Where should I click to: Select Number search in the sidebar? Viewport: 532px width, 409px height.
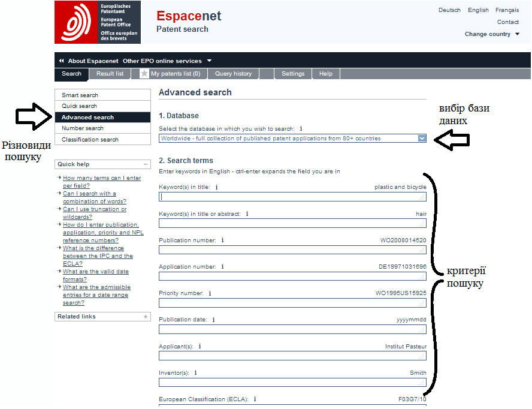102,128
